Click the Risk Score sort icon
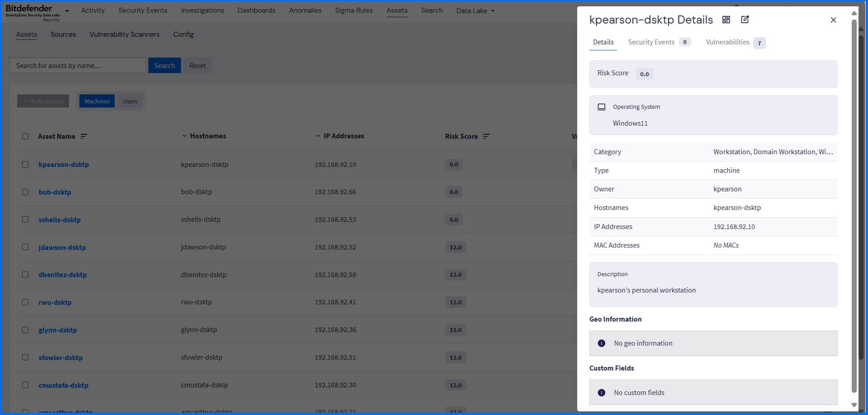Screen dimensions: 868x415 point(486,137)
